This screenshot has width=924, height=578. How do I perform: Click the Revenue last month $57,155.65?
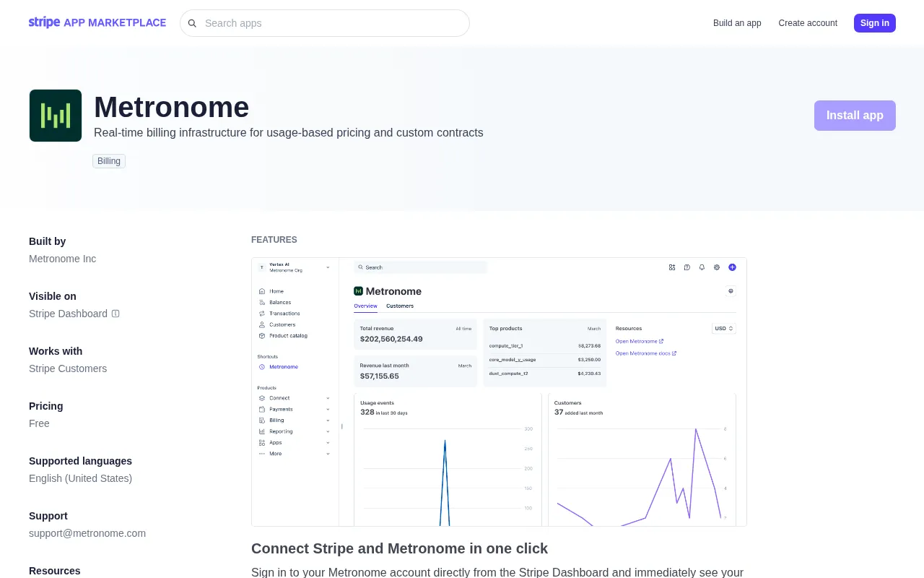[380, 376]
